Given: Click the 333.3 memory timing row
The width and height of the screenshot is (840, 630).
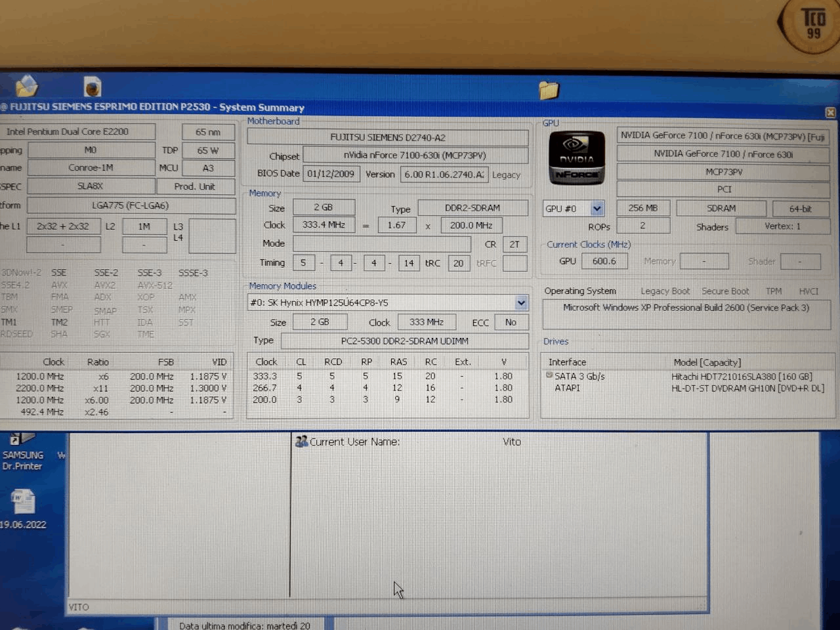Looking at the screenshot, I should 387,376.
